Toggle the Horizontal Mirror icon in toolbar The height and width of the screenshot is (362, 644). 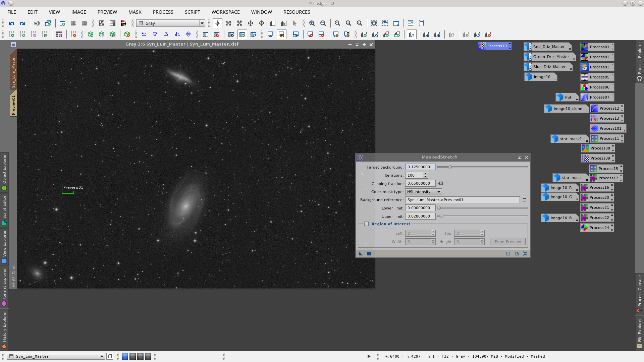tap(177, 34)
